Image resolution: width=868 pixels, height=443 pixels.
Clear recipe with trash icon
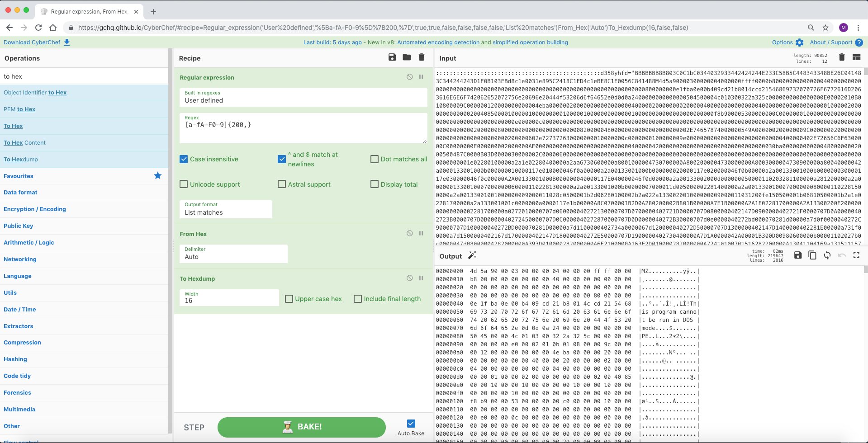(x=422, y=57)
